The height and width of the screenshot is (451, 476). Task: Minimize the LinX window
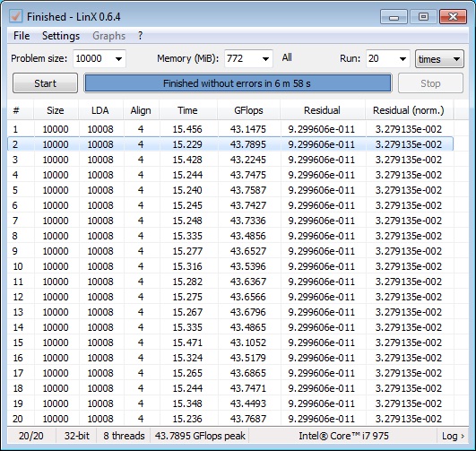394,16
